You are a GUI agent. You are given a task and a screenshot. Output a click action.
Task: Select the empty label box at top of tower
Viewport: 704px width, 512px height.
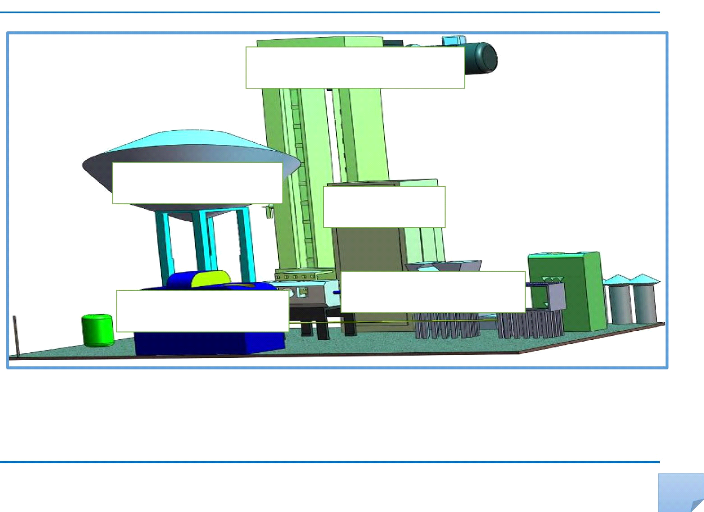pos(355,67)
